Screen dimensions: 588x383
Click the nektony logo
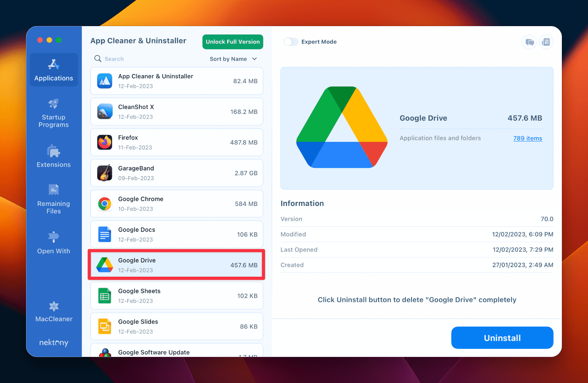54,343
